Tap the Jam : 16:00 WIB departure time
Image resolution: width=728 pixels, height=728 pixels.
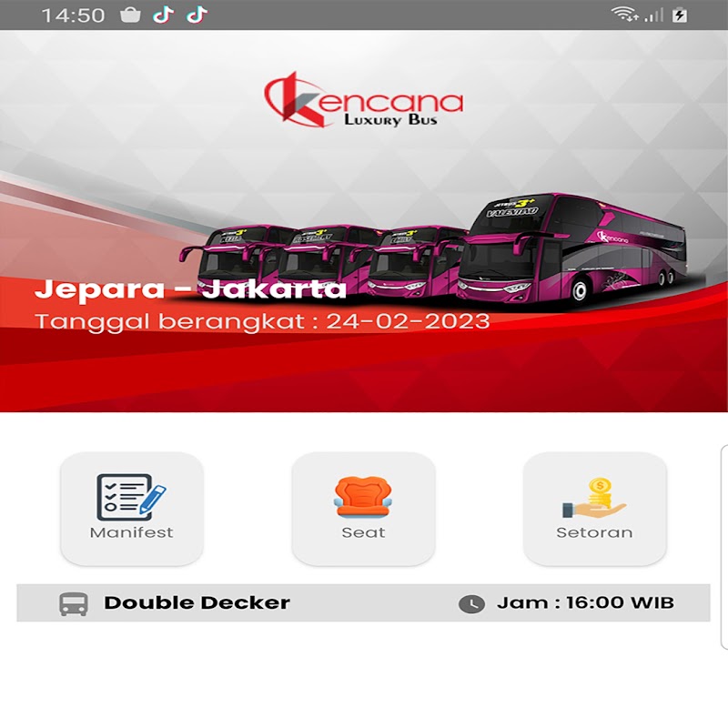click(x=585, y=603)
